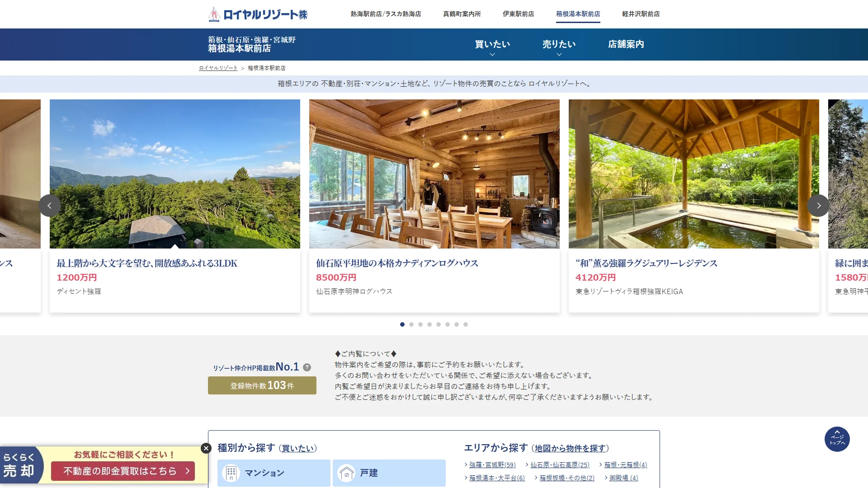Screen dimensions: 868x488
Task: Open 真鶴町案内所 tab
Action: 462,14
